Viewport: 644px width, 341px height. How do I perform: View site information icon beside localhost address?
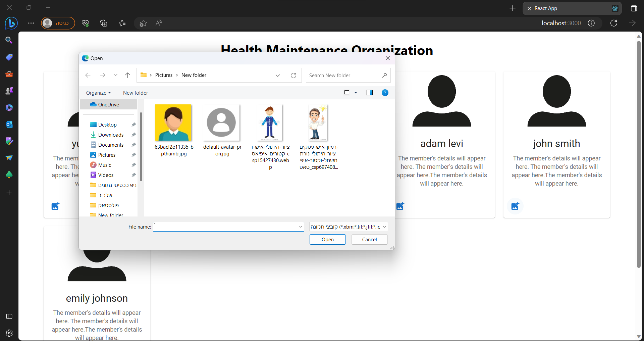coord(591,23)
